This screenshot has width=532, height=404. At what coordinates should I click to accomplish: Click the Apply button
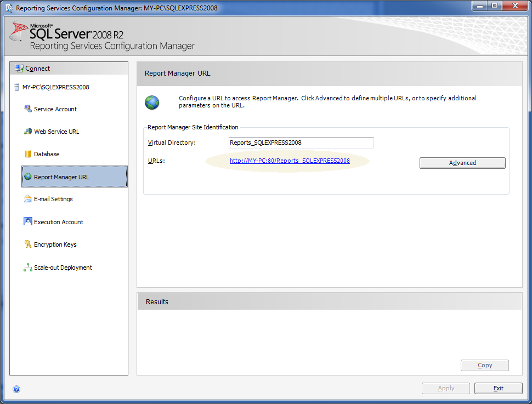tap(446, 389)
